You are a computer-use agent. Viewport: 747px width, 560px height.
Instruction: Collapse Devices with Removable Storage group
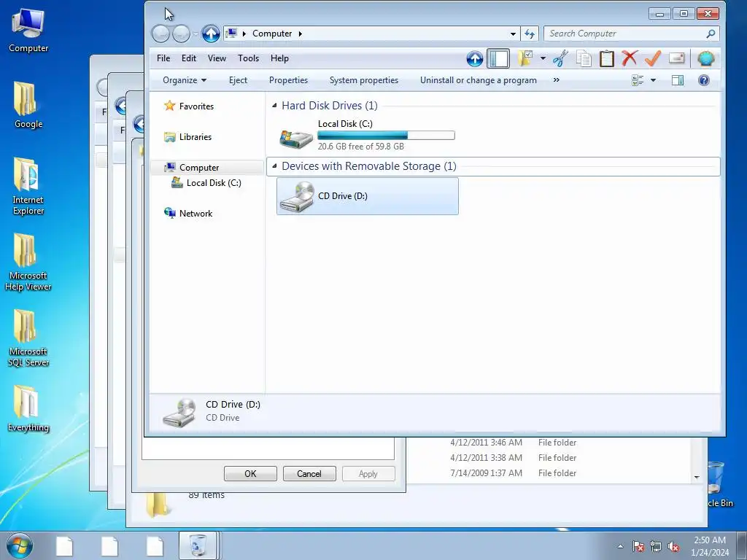click(274, 166)
